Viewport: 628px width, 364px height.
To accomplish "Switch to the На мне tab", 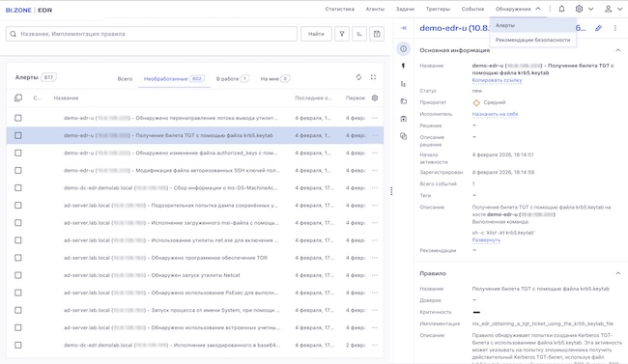I will (x=274, y=79).
